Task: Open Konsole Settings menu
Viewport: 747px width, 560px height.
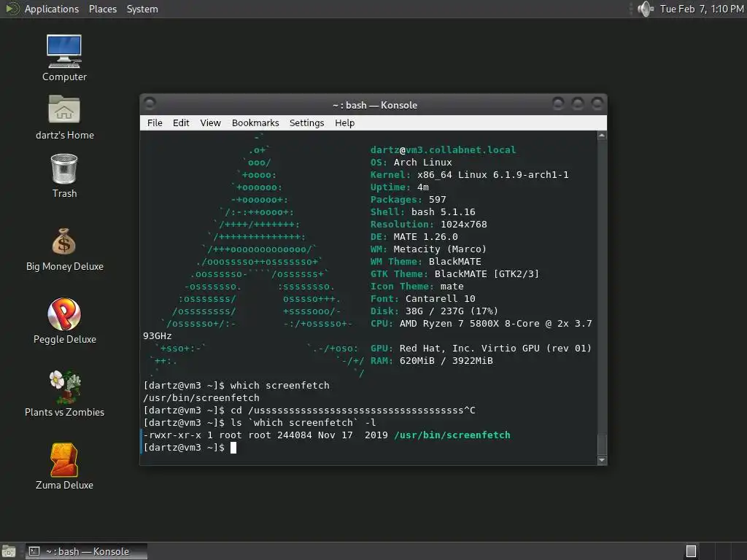Action: pyautogui.click(x=306, y=122)
